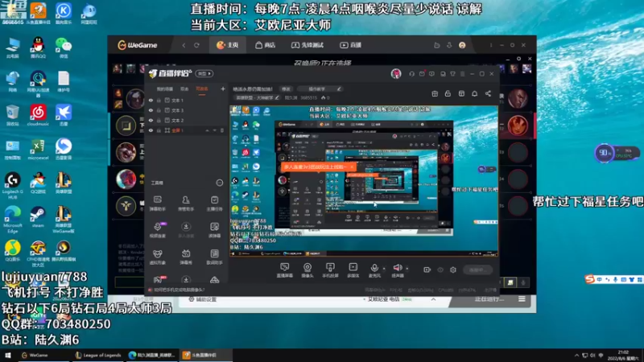Switch to WeGame 直播 tab
Screen dimensions: 644x362
351,45
